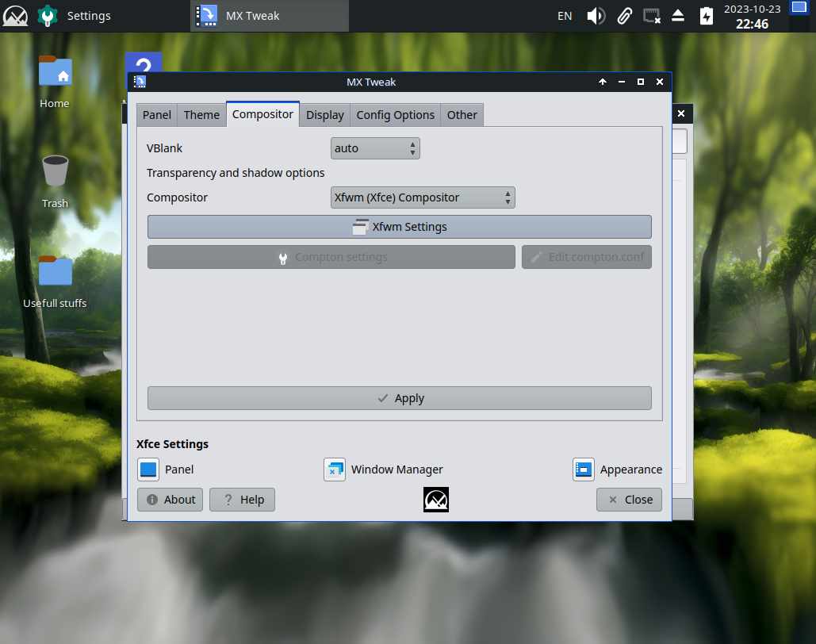Viewport: 816px width, 644px height.
Task: Click the Help button
Action: pyautogui.click(x=242, y=500)
